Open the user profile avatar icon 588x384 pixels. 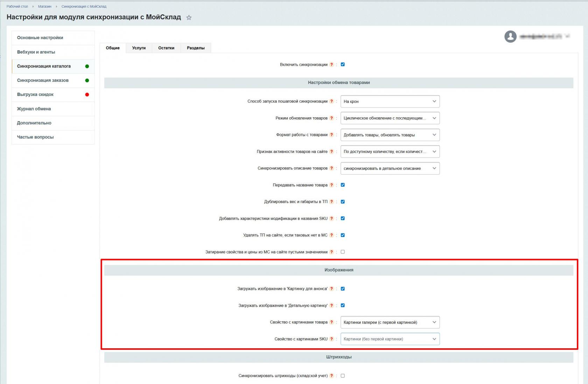click(510, 36)
